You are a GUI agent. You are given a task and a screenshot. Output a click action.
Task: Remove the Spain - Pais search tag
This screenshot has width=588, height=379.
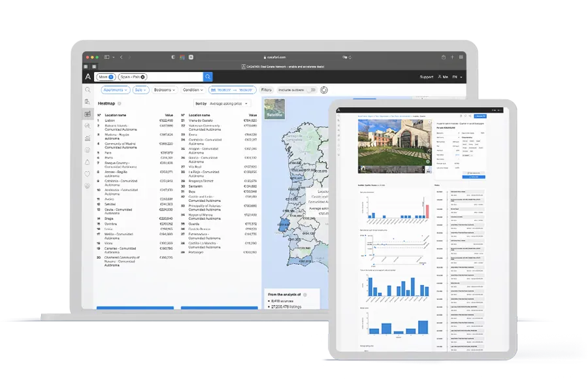pyautogui.click(x=143, y=77)
